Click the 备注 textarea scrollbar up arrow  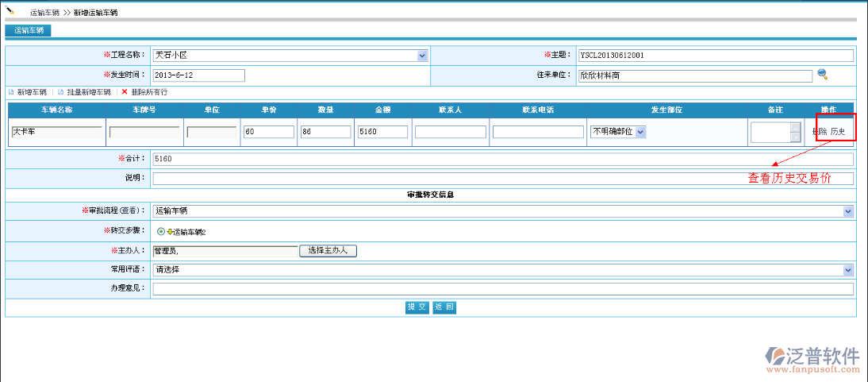[795, 126]
